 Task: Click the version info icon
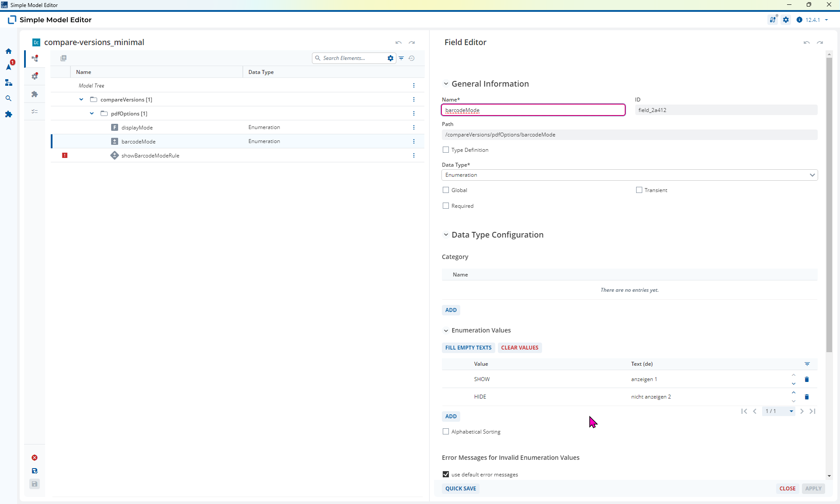tap(799, 20)
